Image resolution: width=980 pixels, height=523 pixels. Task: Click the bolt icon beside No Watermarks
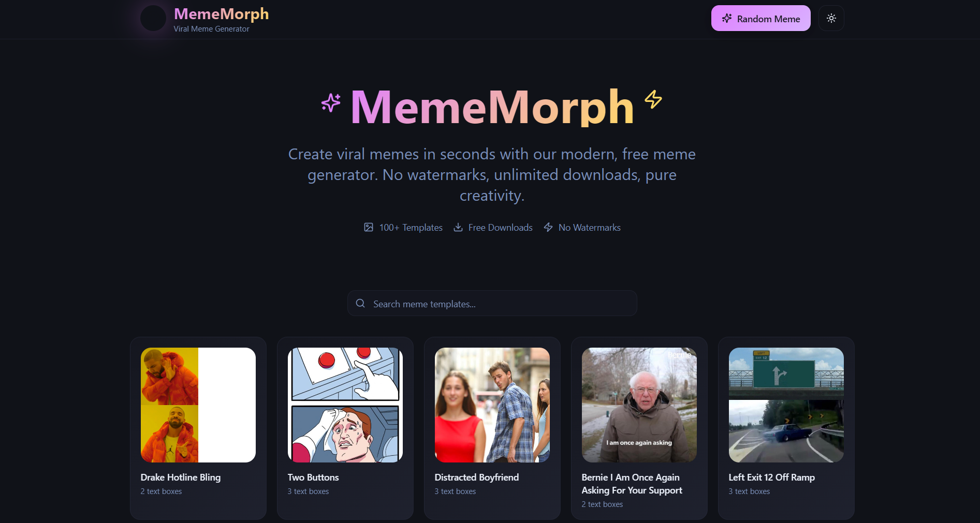[548, 228]
